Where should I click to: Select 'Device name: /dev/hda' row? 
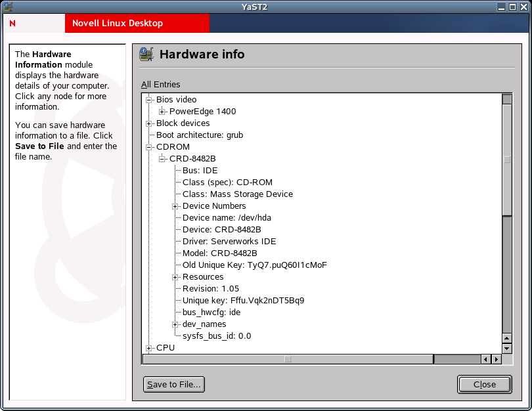(227, 218)
